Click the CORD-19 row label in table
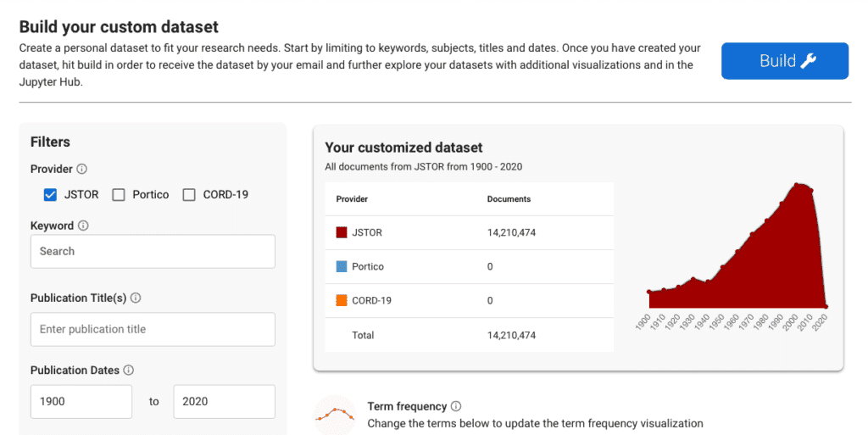868x435 pixels. pos(371,300)
